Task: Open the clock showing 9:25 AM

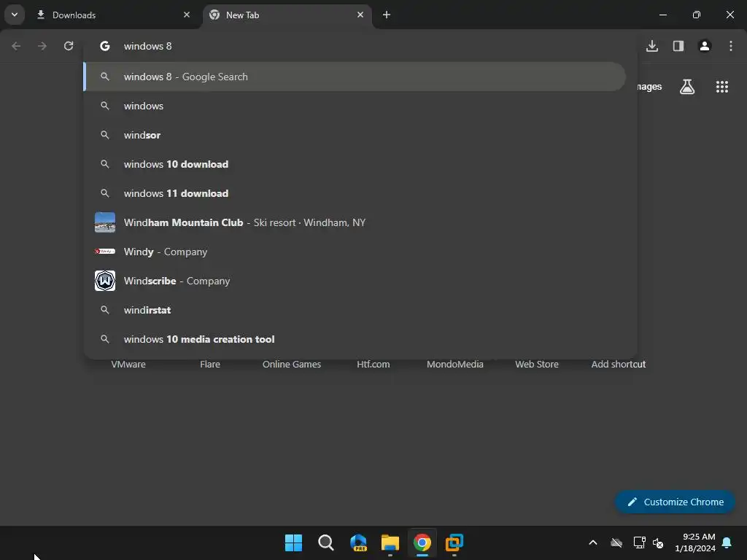Action: point(695,542)
